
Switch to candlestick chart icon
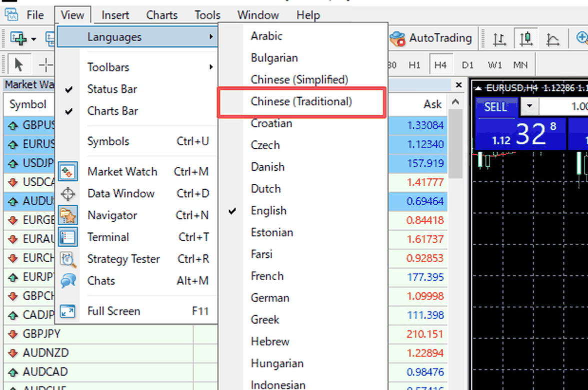coord(526,38)
